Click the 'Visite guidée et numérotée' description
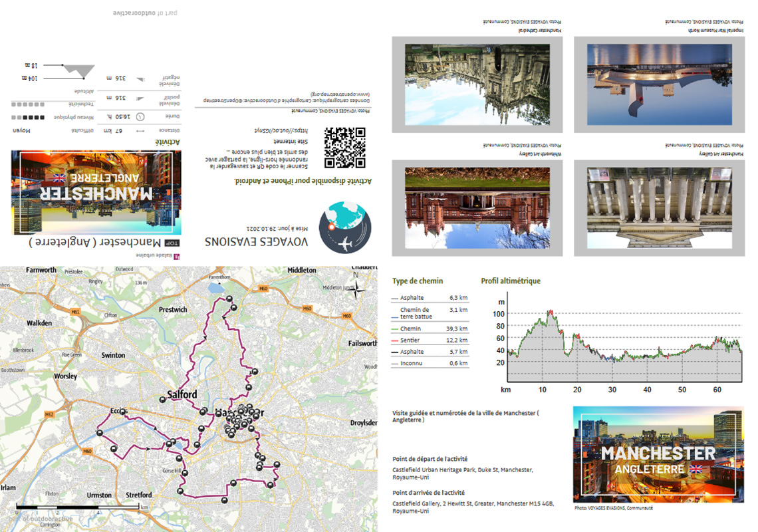 point(465,416)
